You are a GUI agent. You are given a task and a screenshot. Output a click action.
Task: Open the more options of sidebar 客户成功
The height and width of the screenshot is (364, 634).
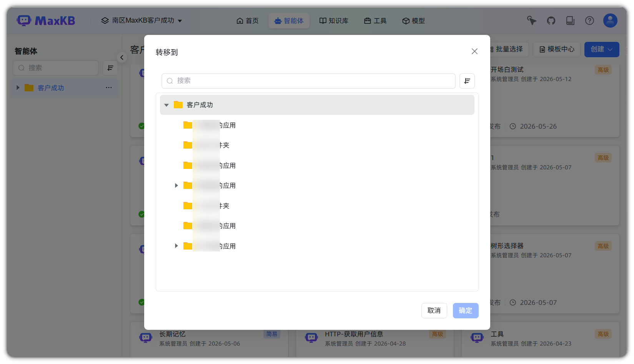click(109, 88)
